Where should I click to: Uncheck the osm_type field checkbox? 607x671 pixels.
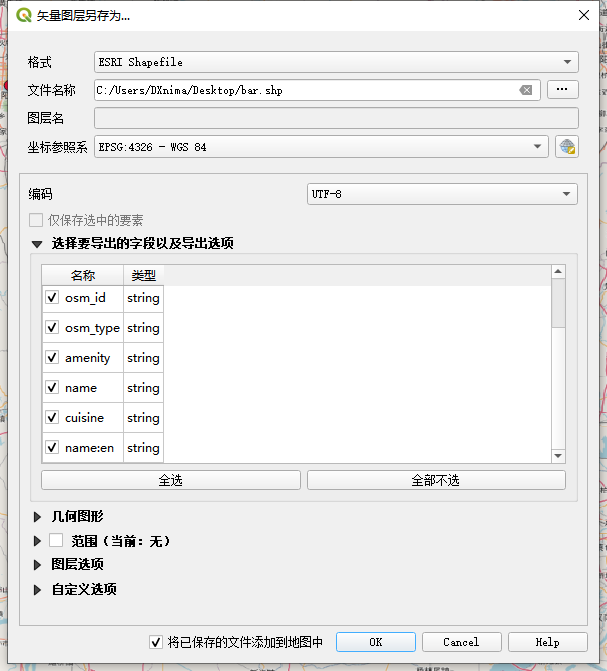52,327
